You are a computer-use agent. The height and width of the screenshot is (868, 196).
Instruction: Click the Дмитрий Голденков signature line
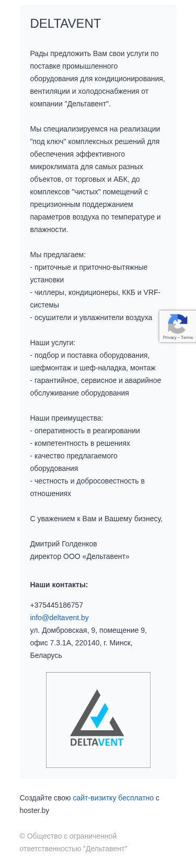pos(63,544)
